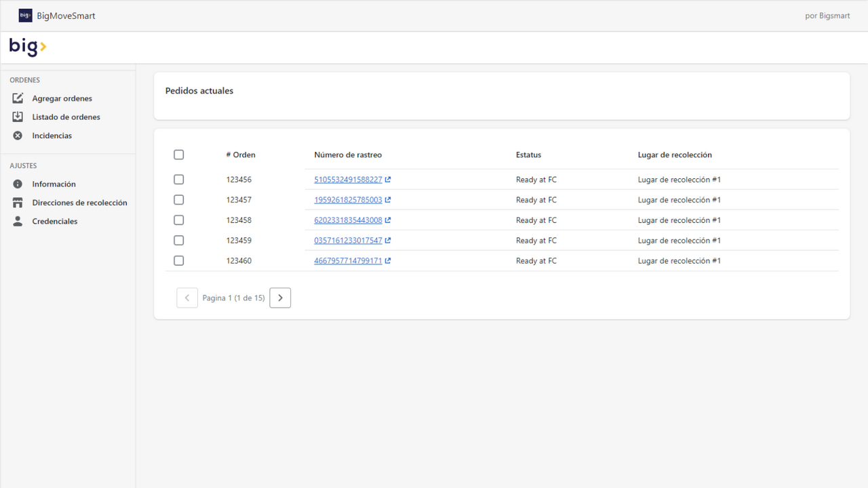Click order number 123458
Viewport: 868px width, 488px height.
tap(239, 220)
